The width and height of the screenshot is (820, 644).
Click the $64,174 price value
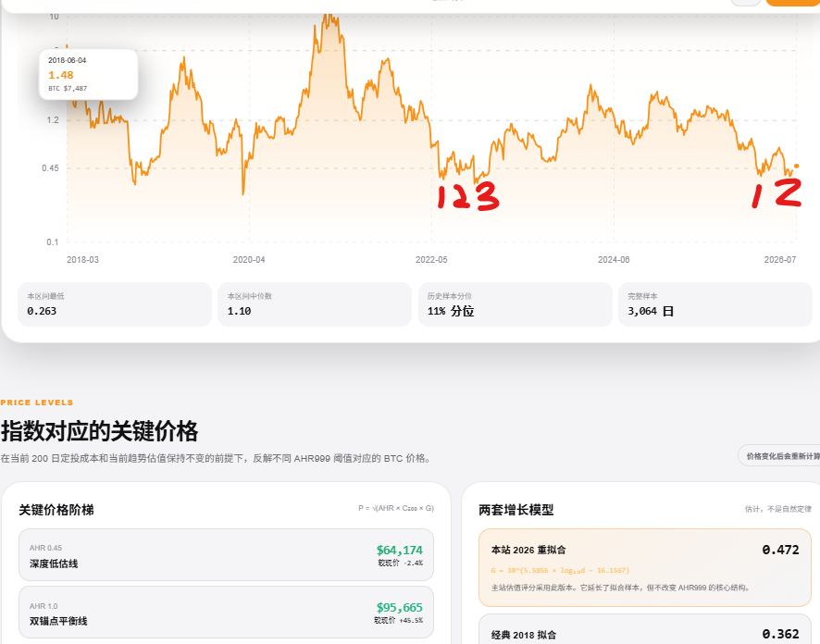click(400, 550)
